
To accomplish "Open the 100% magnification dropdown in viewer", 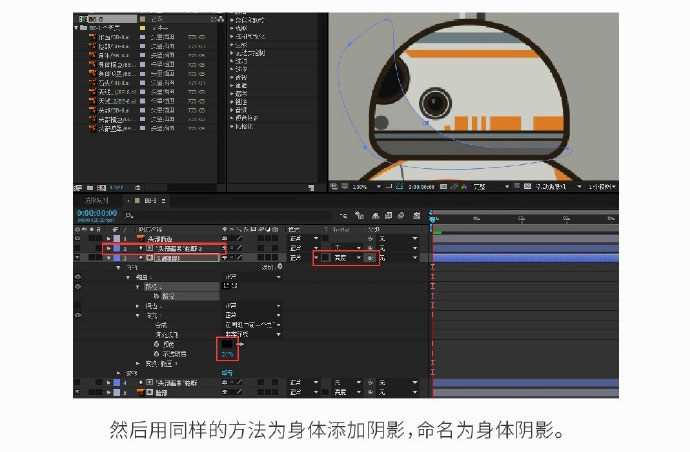I will coord(367,187).
